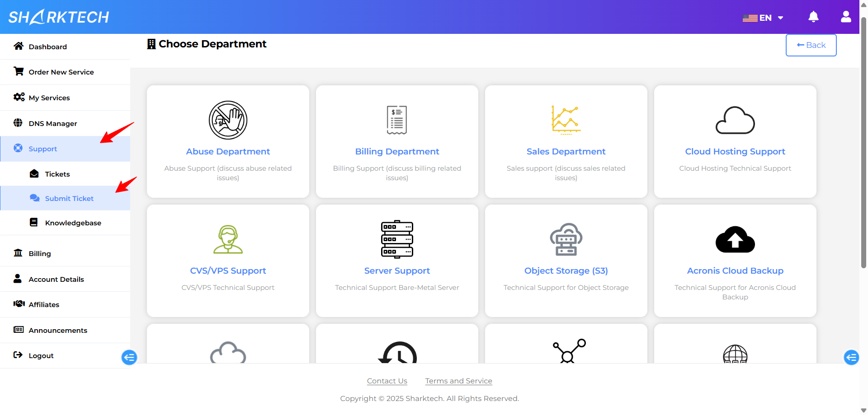Open Terms and Service link
Screen dimensions: 868x415
(x=458, y=381)
